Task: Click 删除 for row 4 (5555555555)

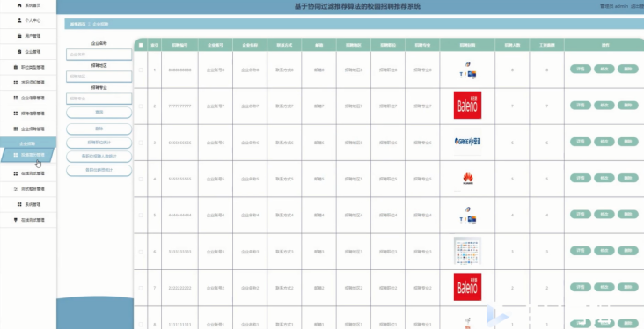Action: coord(628,178)
